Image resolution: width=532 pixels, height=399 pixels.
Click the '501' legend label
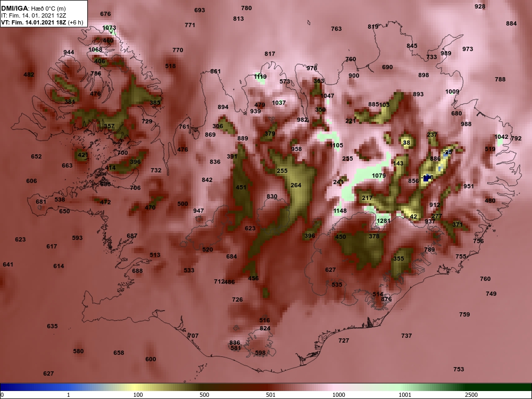[x=270, y=395]
